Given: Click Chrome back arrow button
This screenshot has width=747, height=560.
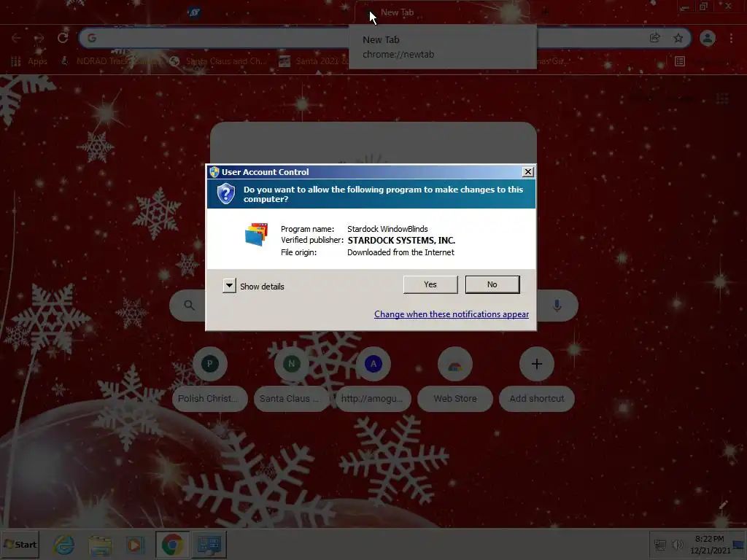Looking at the screenshot, I should point(16,38).
